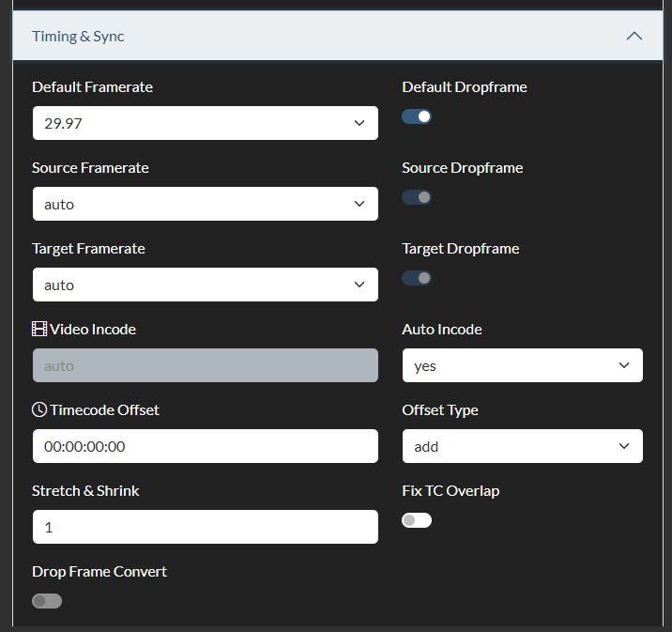
Task: Click the Offset Type label
Action: pos(440,410)
